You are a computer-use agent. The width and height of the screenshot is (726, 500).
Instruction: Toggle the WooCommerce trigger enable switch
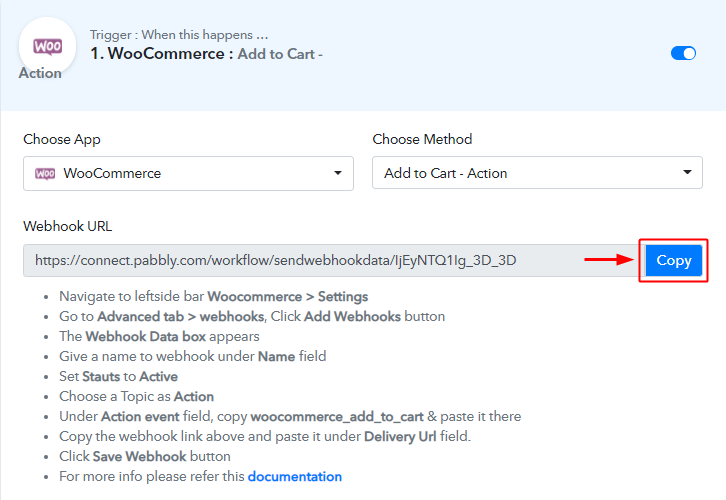[x=683, y=53]
